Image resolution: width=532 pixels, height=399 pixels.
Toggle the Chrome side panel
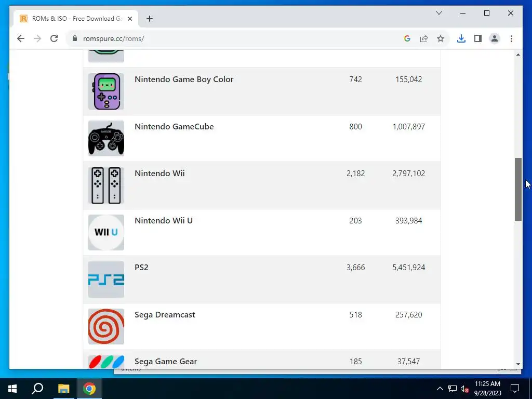[478, 38]
